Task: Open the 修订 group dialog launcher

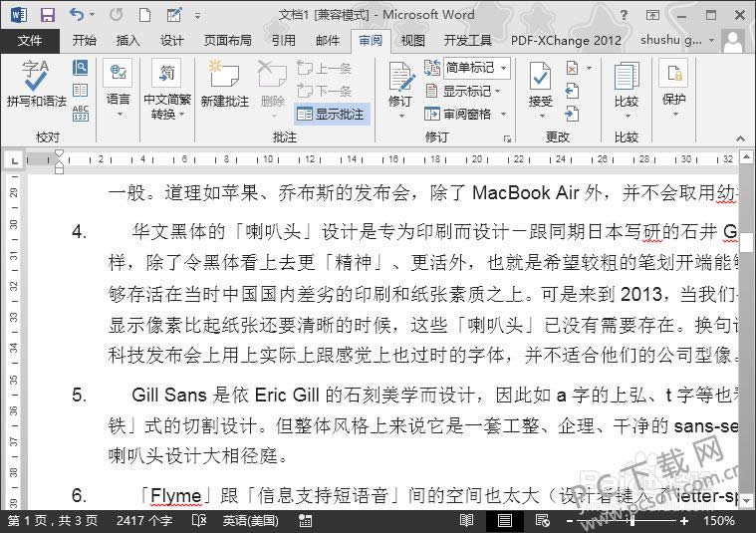Action: 507,138
